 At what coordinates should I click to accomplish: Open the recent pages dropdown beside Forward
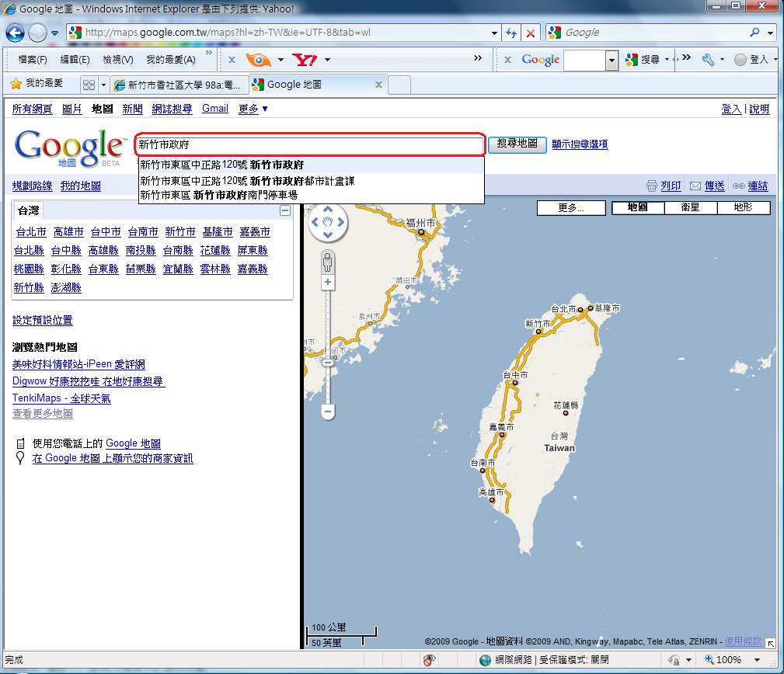point(54,33)
